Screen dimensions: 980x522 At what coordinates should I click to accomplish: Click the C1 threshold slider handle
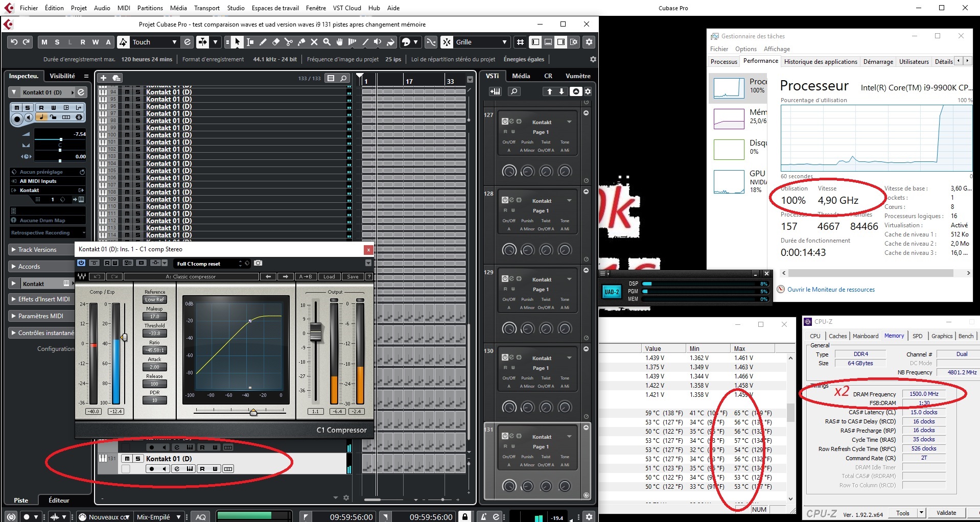click(x=124, y=337)
